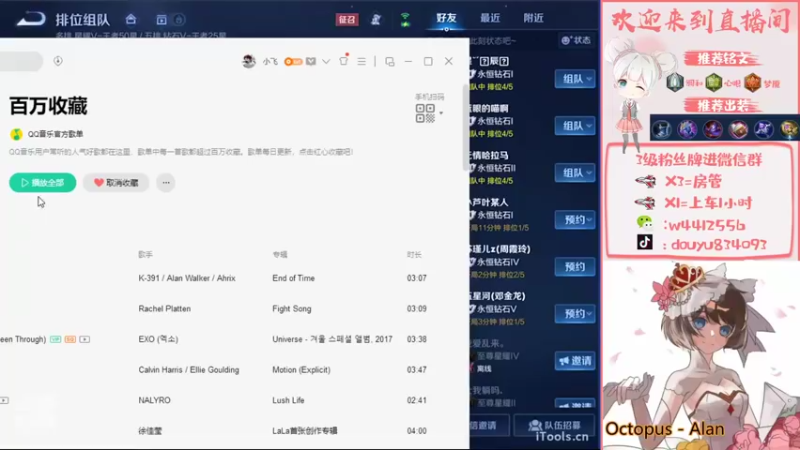800x450 pixels.
Task: Click the QQ Music official avatar icon
Action: [16, 134]
